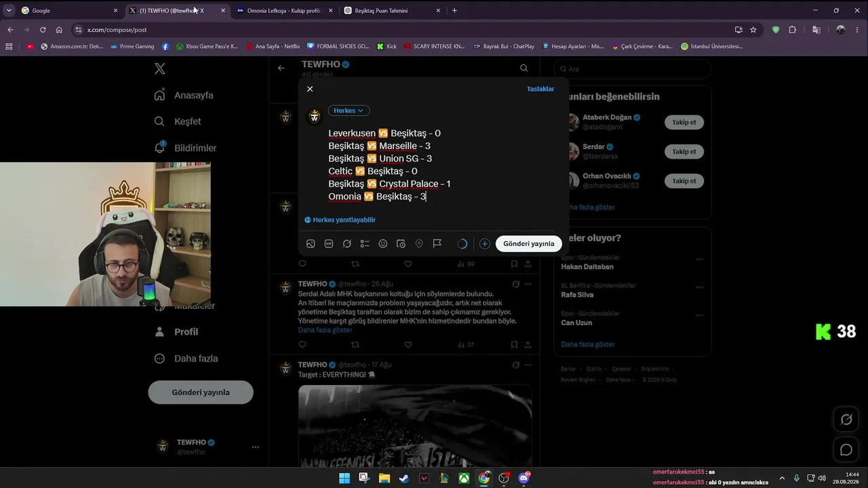The height and width of the screenshot is (488, 868).
Task: Open the Ana Sayfa - Netflix bookmark
Action: point(273,47)
